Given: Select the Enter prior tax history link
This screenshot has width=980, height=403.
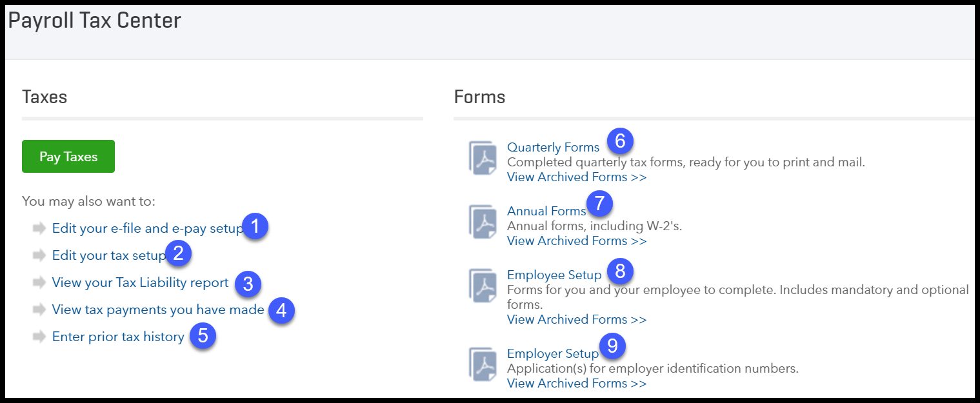Looking at the screenshot, I should (x=118, y=337).
